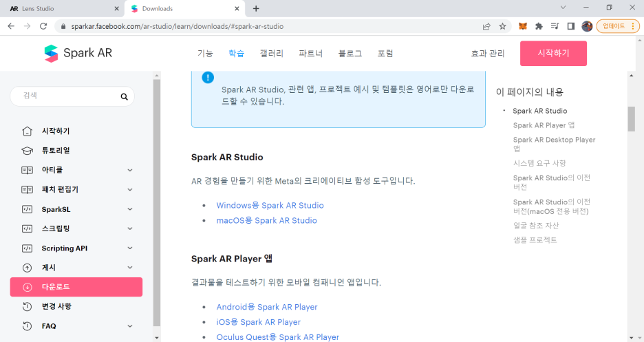Click the pink 시작하기 button

pos(553,54)
